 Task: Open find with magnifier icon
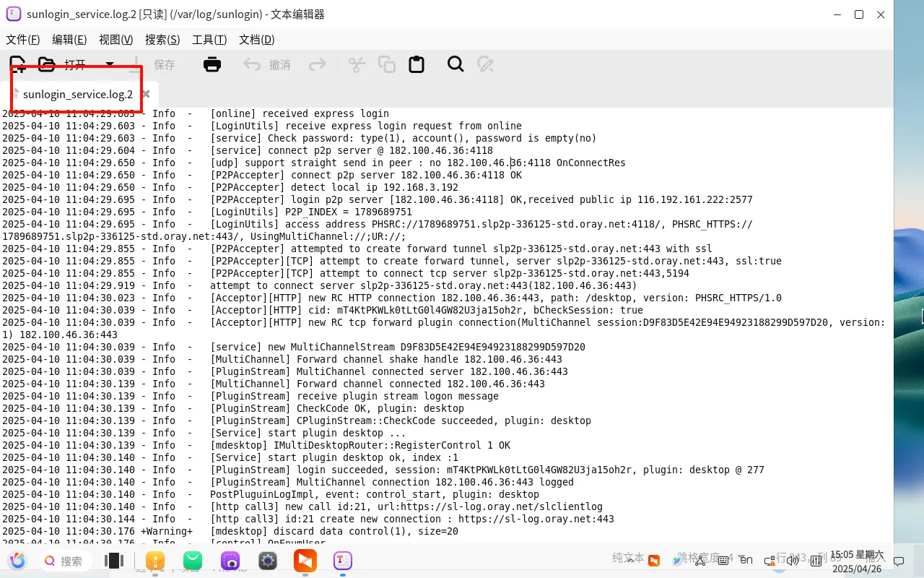[x=456, y=64]
